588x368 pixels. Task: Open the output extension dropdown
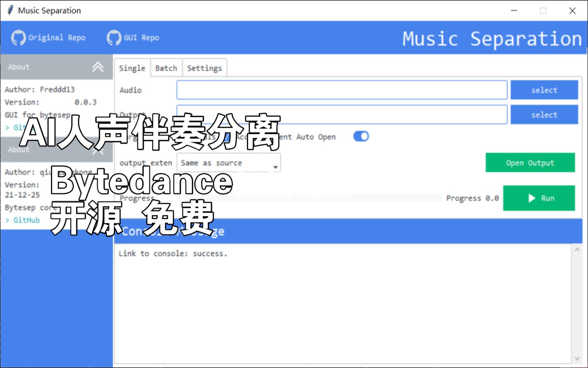pos(229,163)
